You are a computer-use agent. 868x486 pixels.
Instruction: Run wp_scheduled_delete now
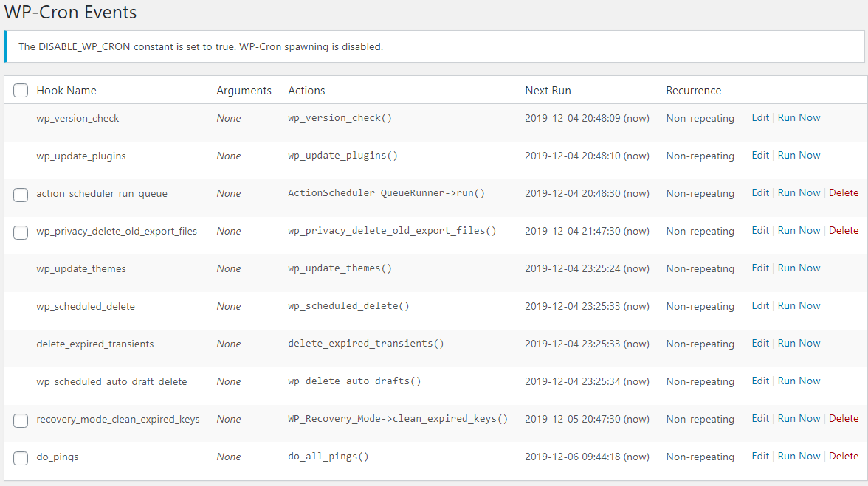pyautogui.click(x=799, y=306)
